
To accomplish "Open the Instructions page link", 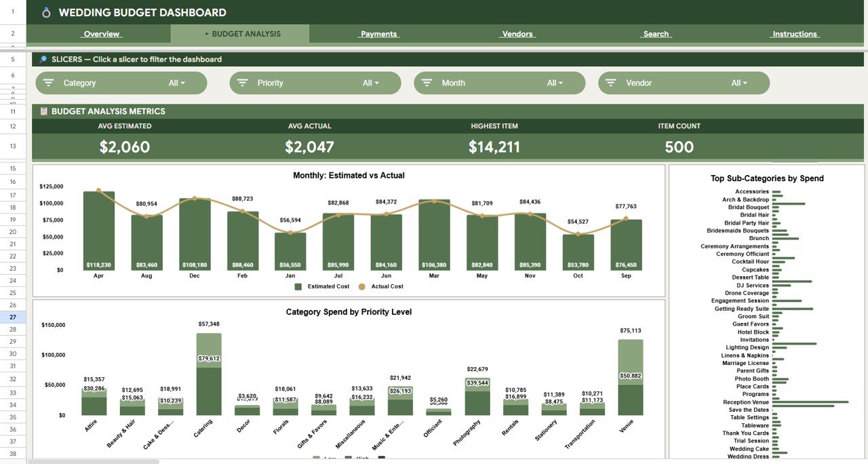I will [793, 33].
